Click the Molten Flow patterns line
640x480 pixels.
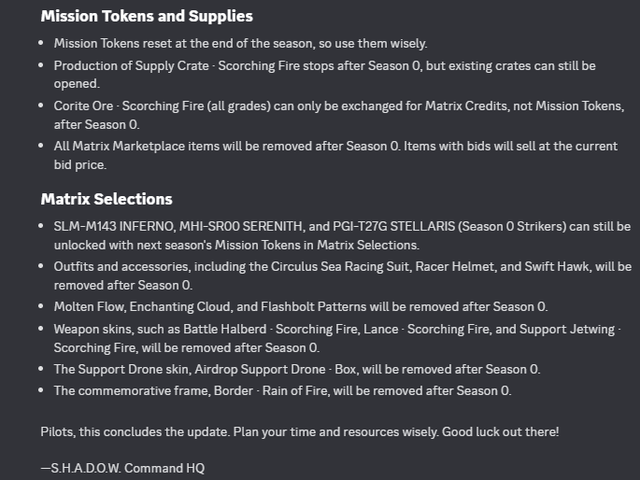[x=300, y=307]
